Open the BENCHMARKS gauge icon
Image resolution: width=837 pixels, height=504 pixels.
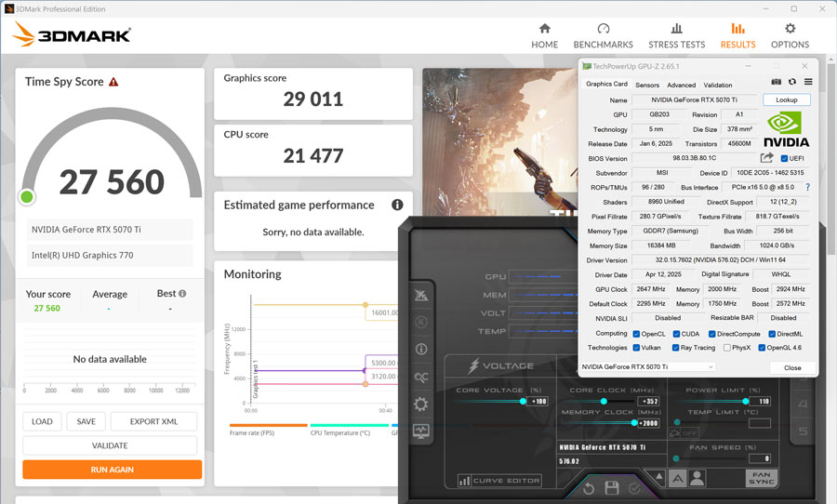pos(604,28)
